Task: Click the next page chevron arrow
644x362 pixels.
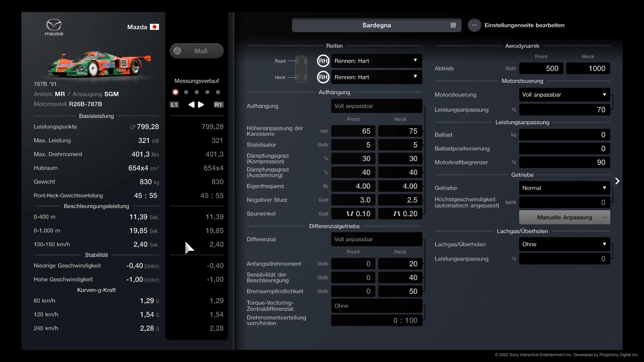Action: click(x=617, y=181)
